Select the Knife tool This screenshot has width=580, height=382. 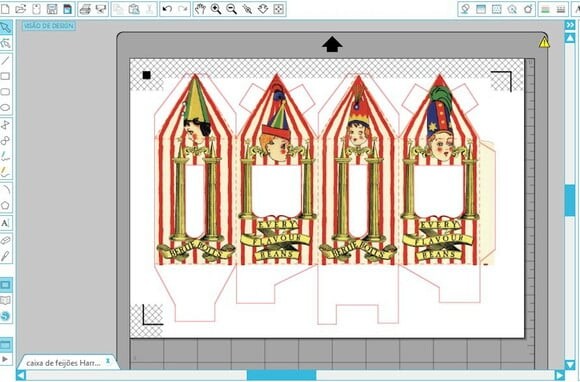tap(5, 256)
